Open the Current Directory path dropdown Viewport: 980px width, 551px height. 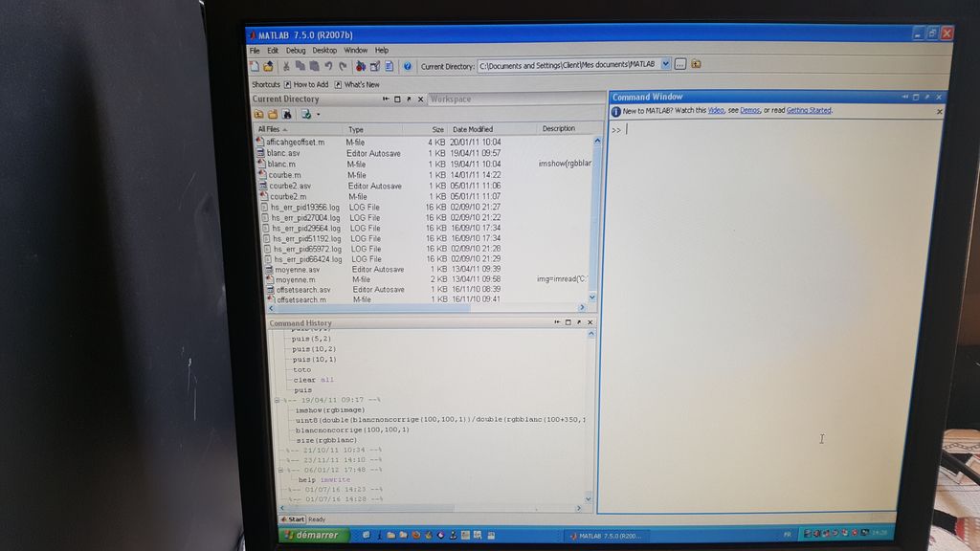tap(666, 64)
